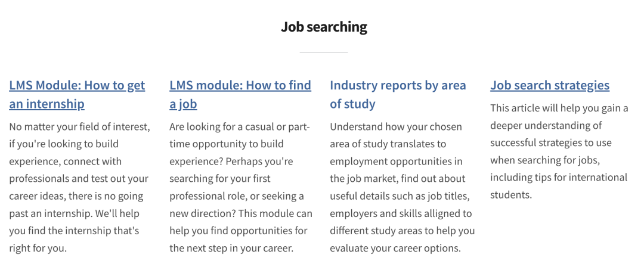This screenshot has width=644, height=273.
Task: Click the text 'evaluate your career options.'
Action: pos(395,248)
